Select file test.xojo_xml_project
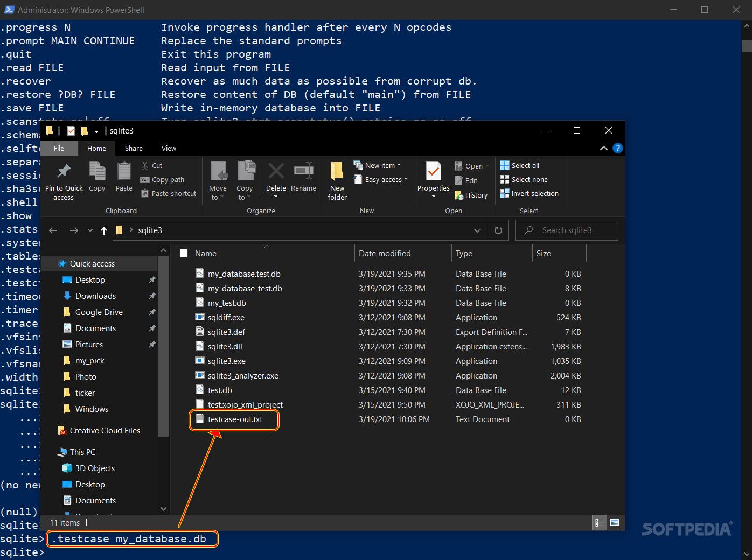 pyautogui.click(x=245, y=405)
